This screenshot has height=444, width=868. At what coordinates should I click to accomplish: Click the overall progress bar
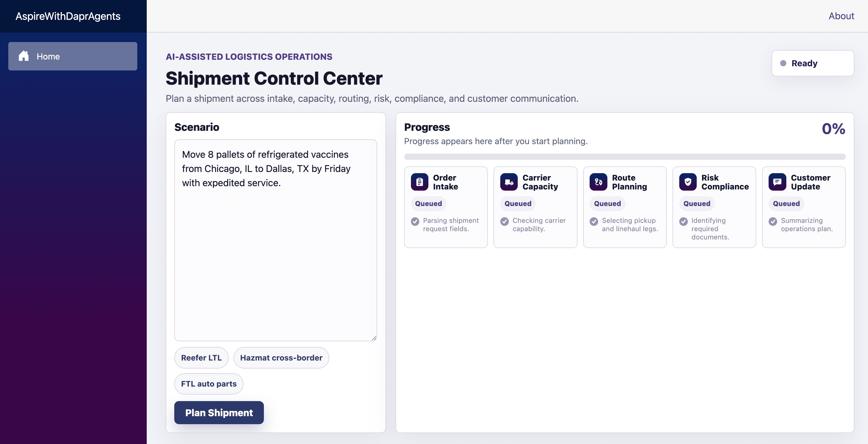click(x=625, y=157)
